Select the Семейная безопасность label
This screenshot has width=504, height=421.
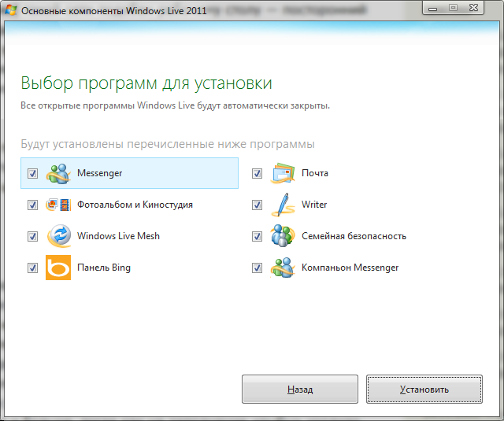coord(354,236)
